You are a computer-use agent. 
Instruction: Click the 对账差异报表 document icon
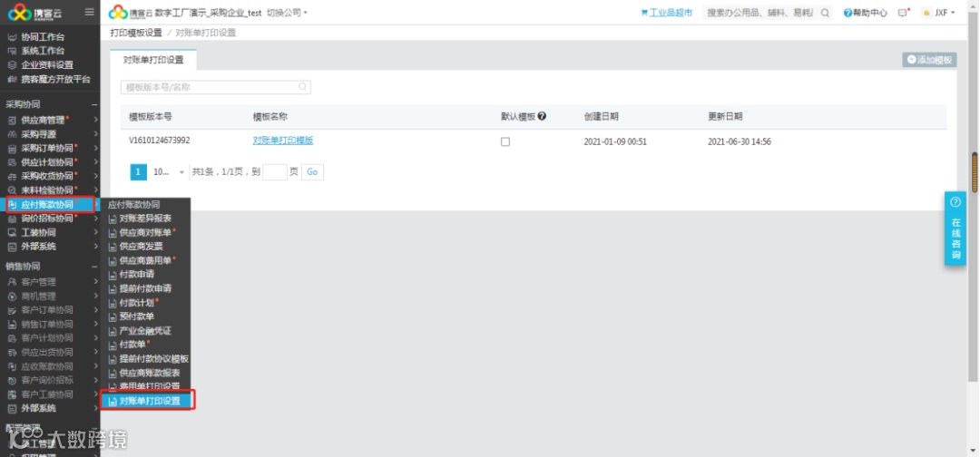click(x=113, y=219)
